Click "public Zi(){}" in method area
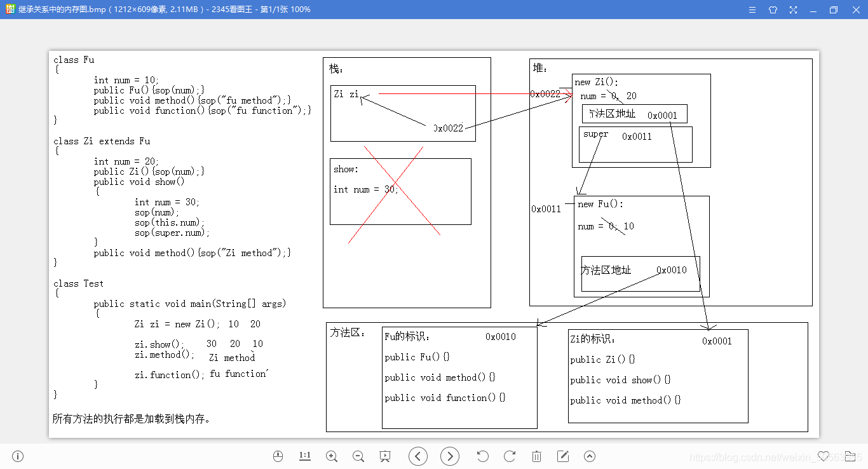Viewport: 868px width, 469px height. tap(602, 360)
